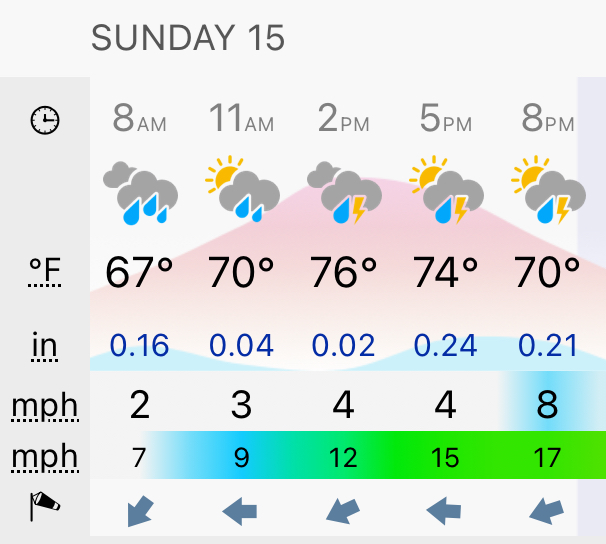Image resolution: width=606 pixels, height=544 pixels.
Task: Toggle the 'in' precipitation unit label
Action: coord(44,345)
